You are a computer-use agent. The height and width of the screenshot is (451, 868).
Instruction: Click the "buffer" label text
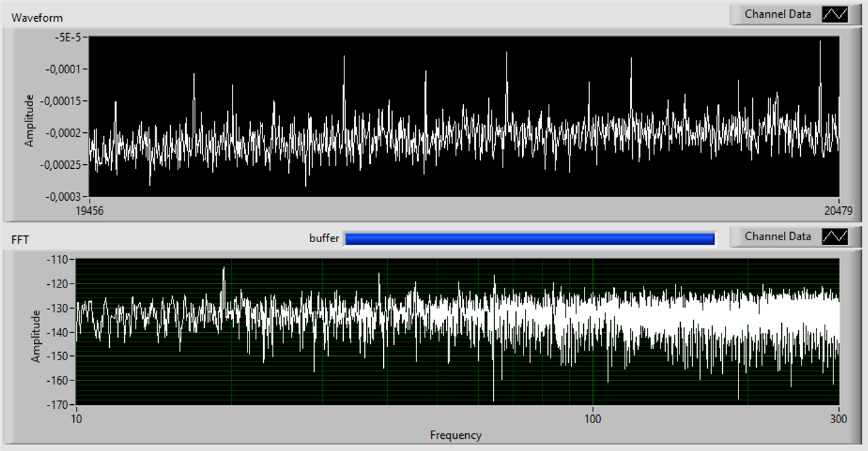click(324, 238)
